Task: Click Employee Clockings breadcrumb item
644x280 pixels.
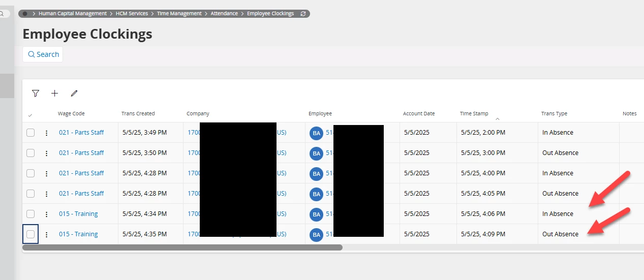Action: (x=270, y=14)
